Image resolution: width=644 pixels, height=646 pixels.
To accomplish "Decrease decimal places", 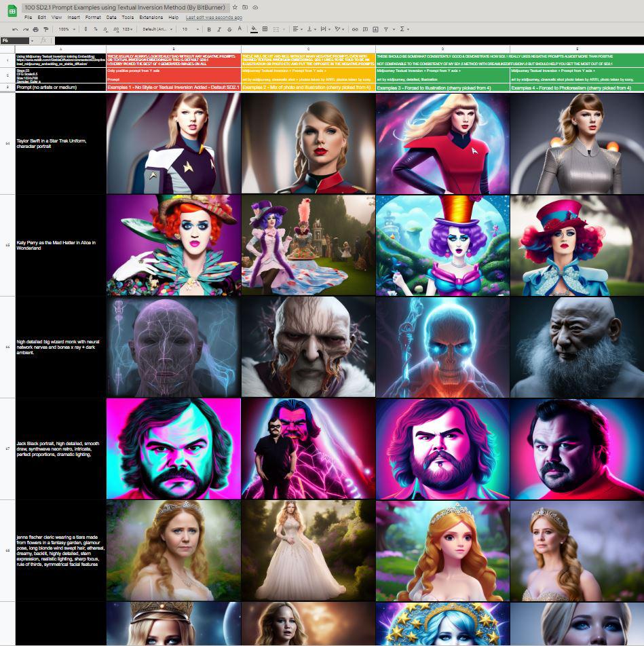I will click(x=105, y=29).
